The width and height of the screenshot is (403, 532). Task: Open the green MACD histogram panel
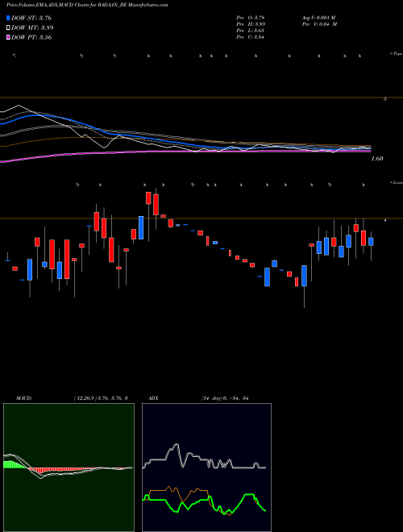[x=69, y=468]
